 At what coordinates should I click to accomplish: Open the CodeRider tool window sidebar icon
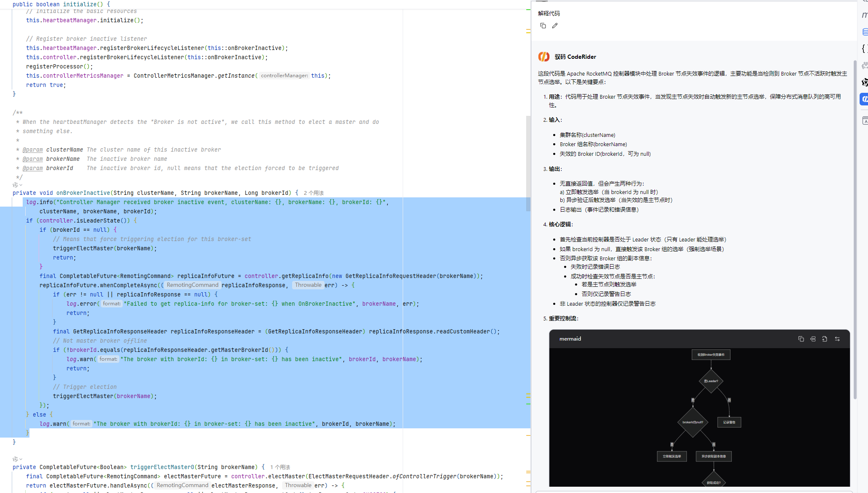[864, 99]
